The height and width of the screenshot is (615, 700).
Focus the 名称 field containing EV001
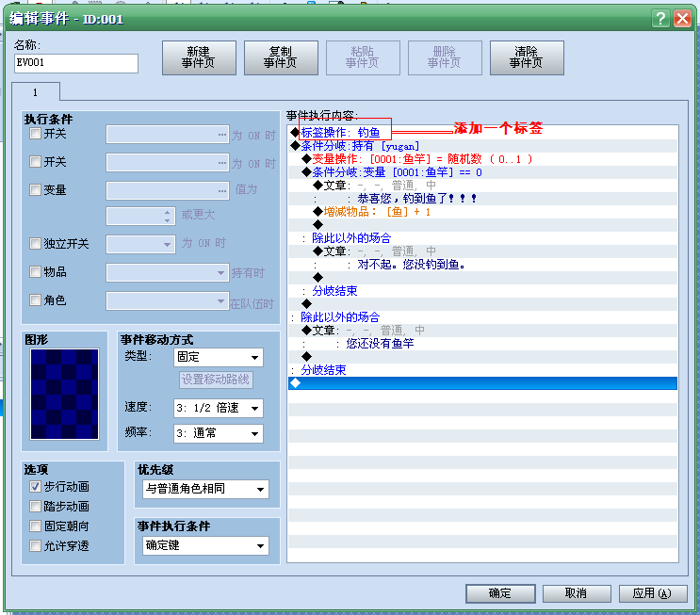[76, 63]
